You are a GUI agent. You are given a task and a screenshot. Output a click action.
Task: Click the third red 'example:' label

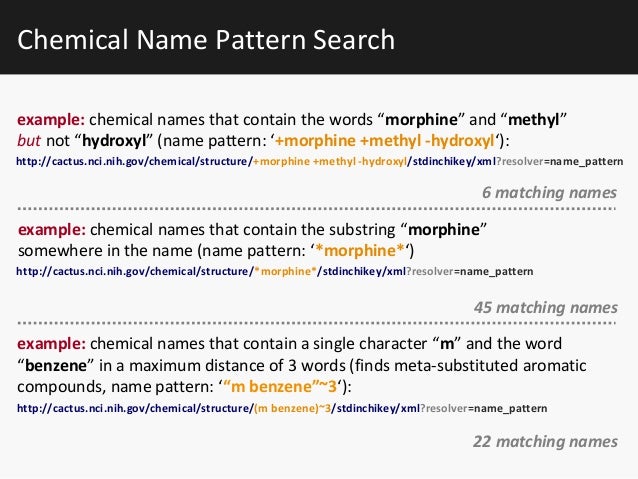pos(51,344)
